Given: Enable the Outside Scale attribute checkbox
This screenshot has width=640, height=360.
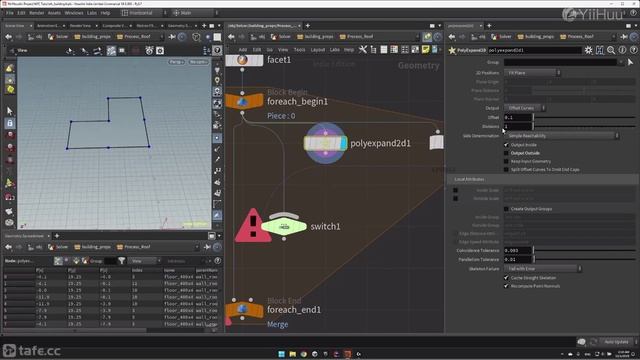Looking at the screenshot, I should (x=456, y=198).
